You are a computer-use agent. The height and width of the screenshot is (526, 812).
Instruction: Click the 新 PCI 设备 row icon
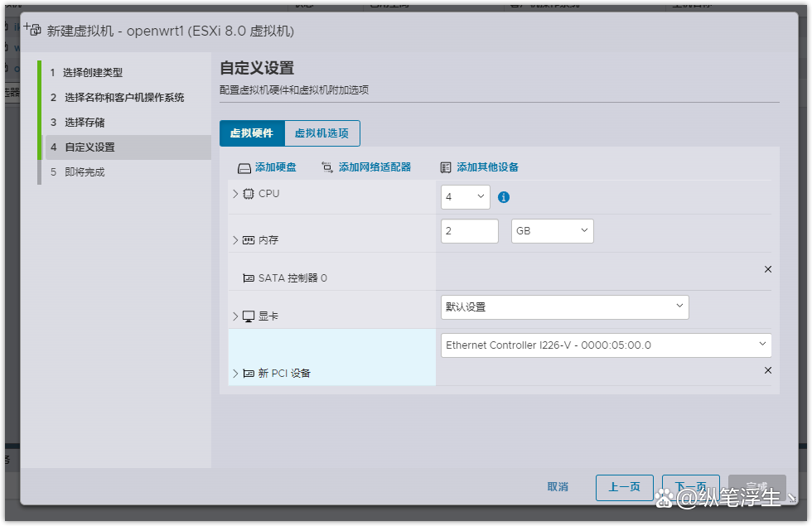pyautogui.click(x=249, y=374)
